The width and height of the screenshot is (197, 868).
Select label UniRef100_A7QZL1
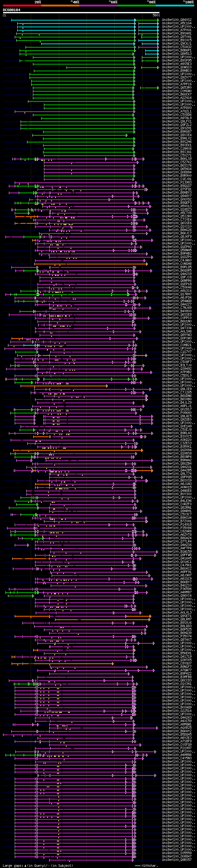[177, 111]
